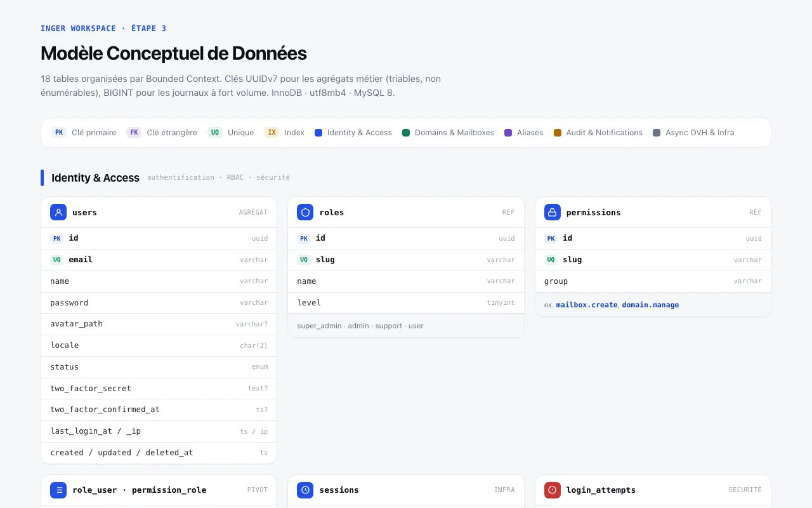Image resolution: width=812 pixels, height=508 pixels.
Task: Click the sessions table title
Action: 339,490
